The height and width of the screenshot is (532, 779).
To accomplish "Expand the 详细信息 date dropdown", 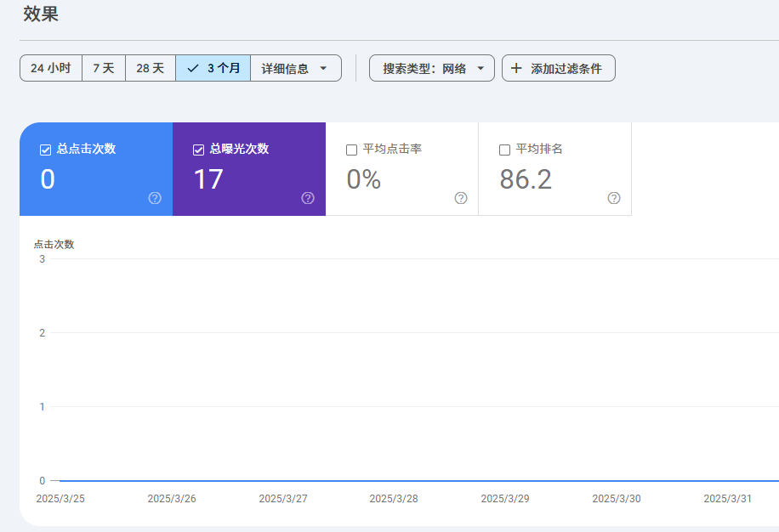I will [x=295, y=68].
